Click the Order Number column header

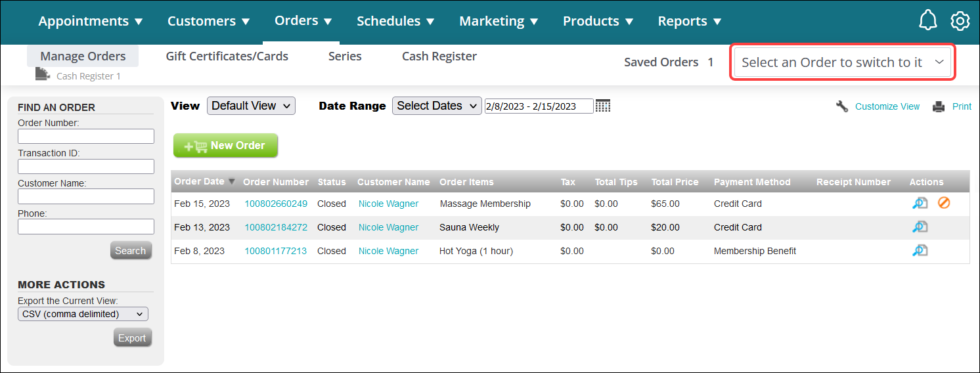click(x=276, y=182)
